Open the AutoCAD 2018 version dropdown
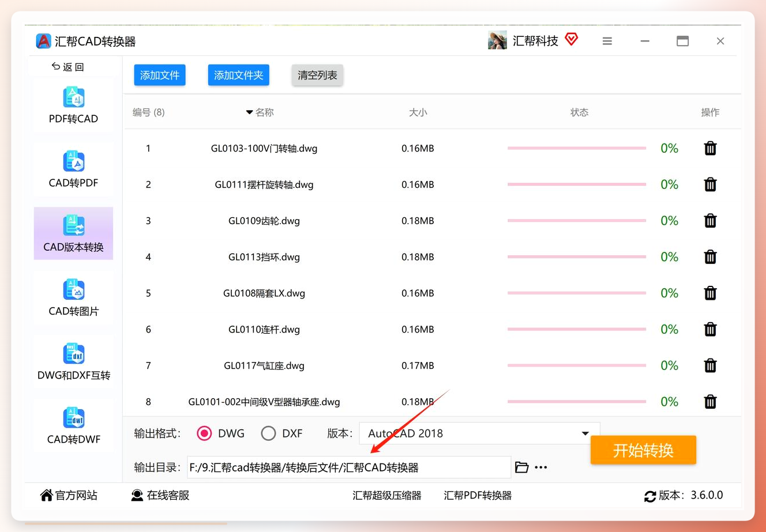This screenshot has height=532, width=766. 479,433
